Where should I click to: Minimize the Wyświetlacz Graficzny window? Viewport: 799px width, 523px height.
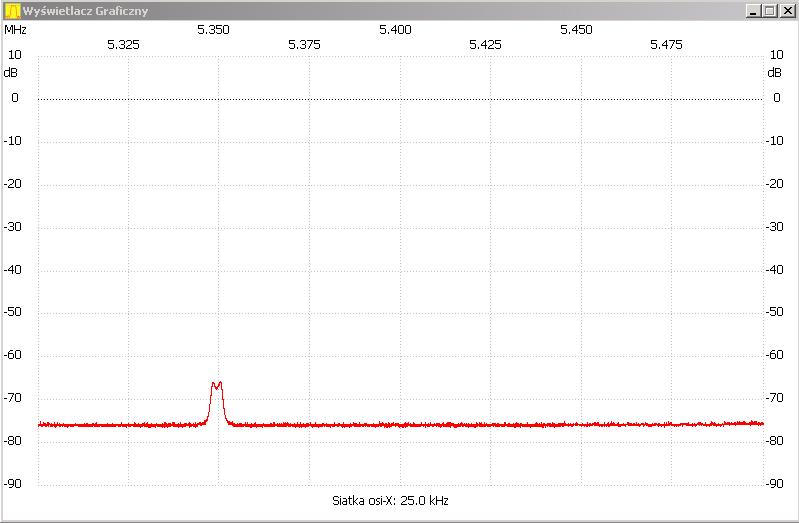(753, 11)
